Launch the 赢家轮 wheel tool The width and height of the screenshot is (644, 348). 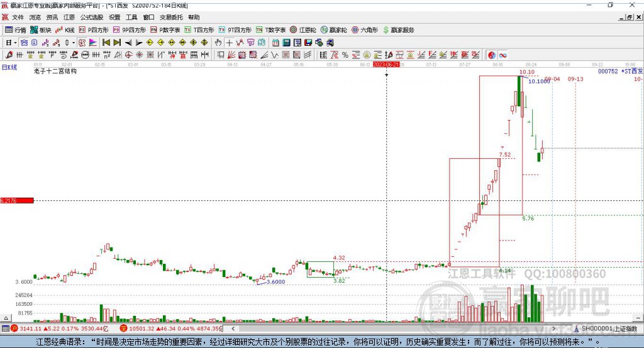point(334,30)
